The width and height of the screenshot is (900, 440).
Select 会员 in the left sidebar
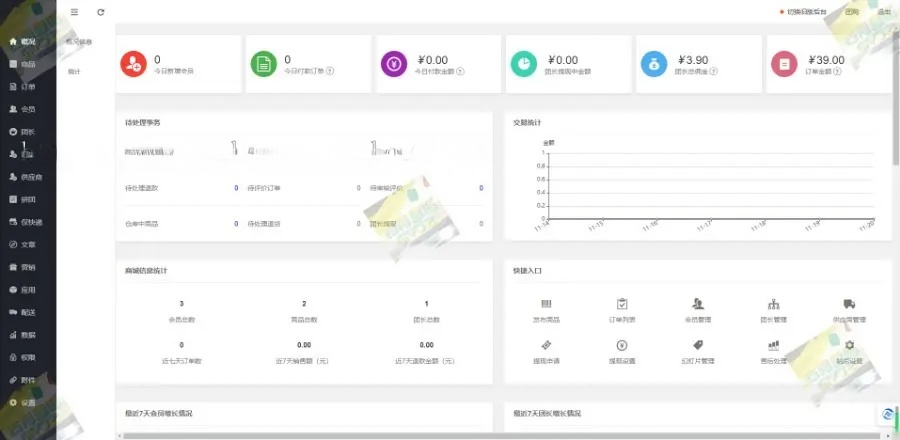coord(27,109)
